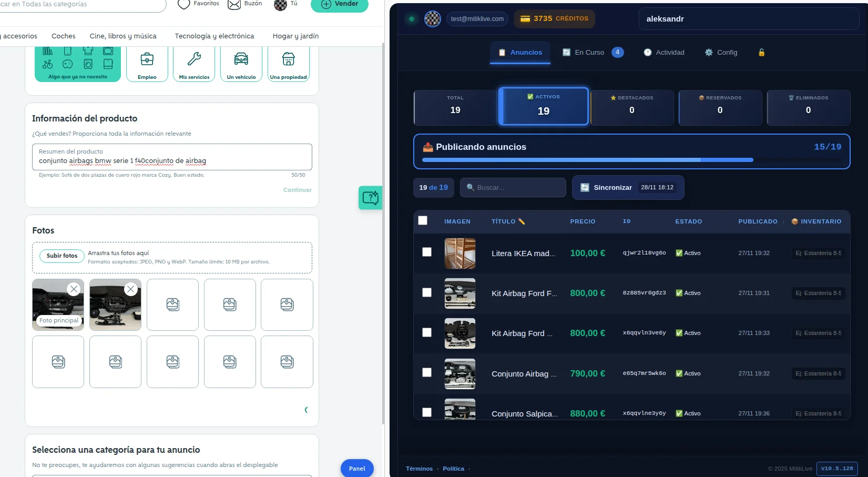Open the Actividad tab
868x477 pixels.
pyautogui.click(x=664, y=53)
